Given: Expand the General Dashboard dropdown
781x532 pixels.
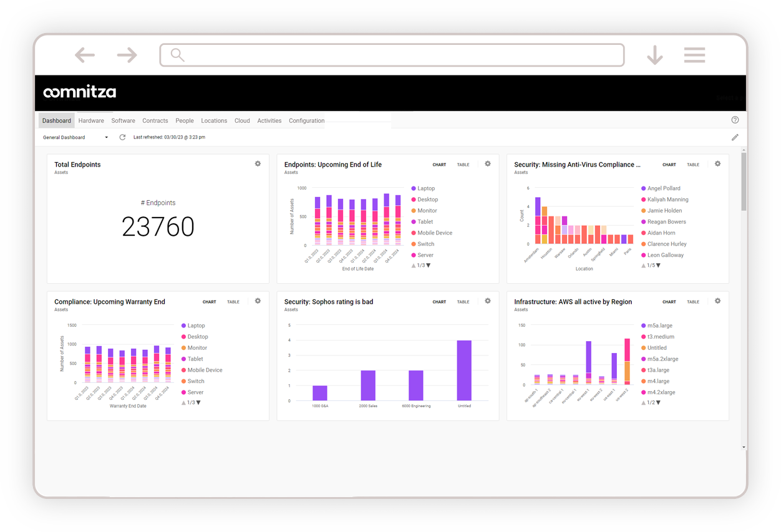Looking at the screenshot, I should click(75, 137).
